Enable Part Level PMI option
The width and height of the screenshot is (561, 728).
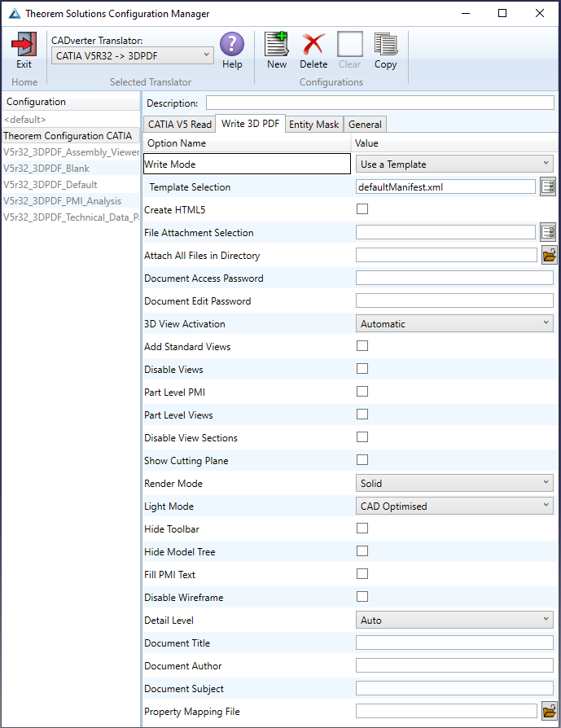click(362, 392)
